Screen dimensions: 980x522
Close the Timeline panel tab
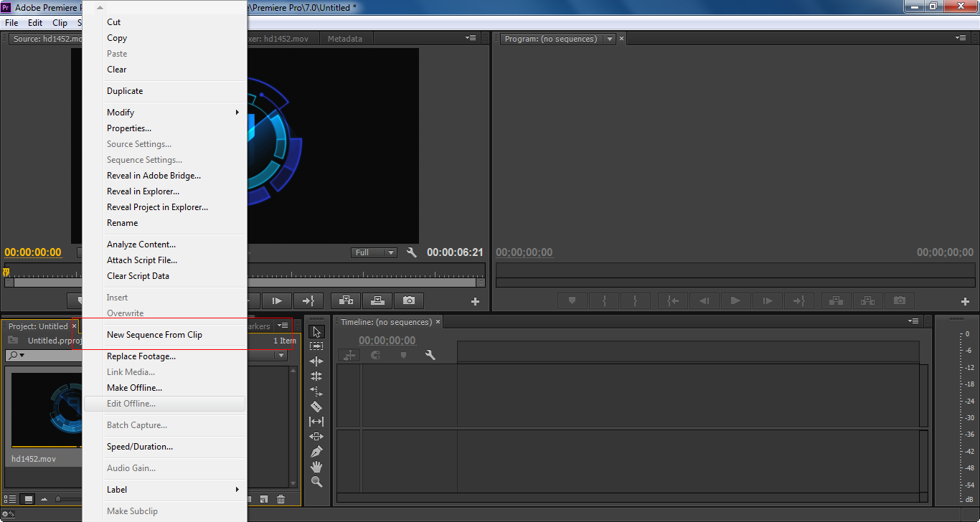pos(438,322)
